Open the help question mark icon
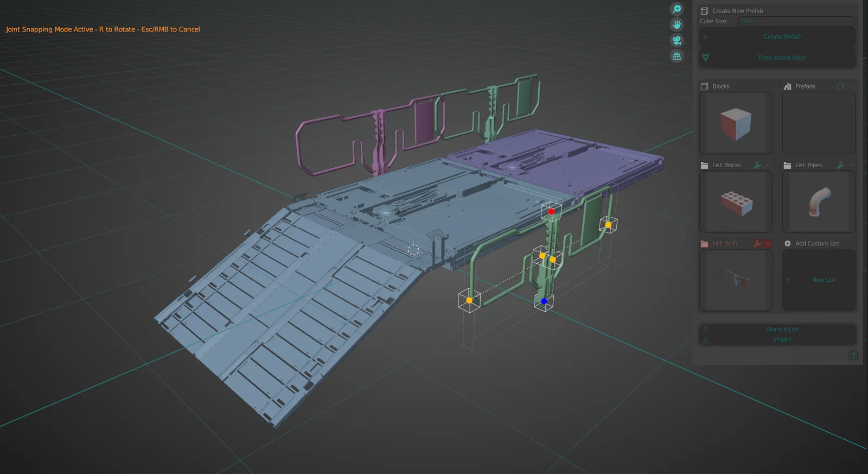 coord(853,356)
